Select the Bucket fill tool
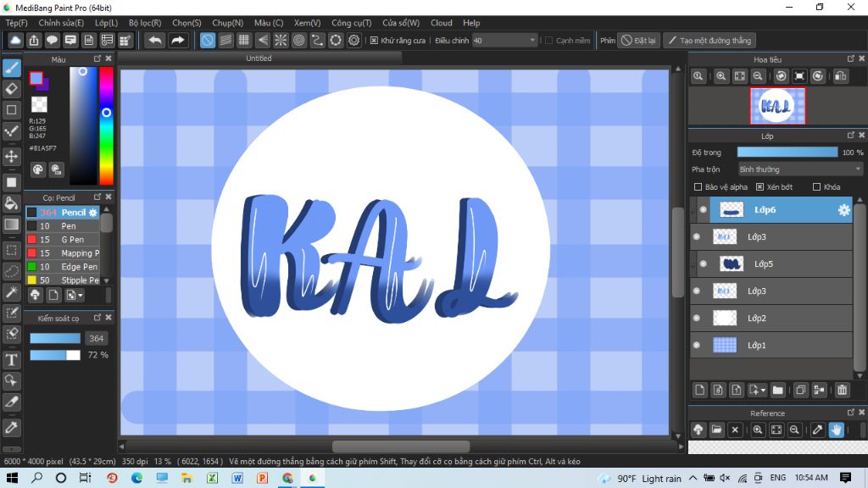Image resolution: width=868 pixels, height=488 pixels. point(12,203)
